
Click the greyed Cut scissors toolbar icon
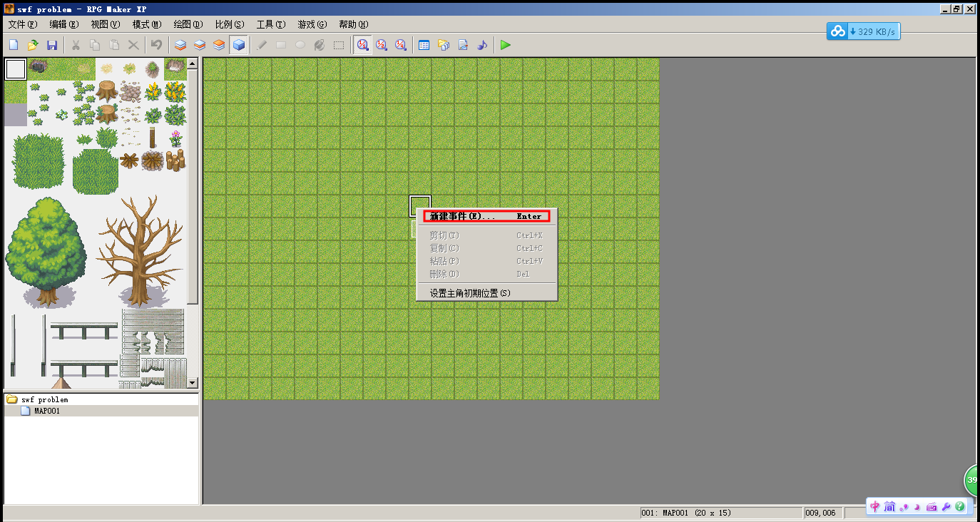click(76, 45)
